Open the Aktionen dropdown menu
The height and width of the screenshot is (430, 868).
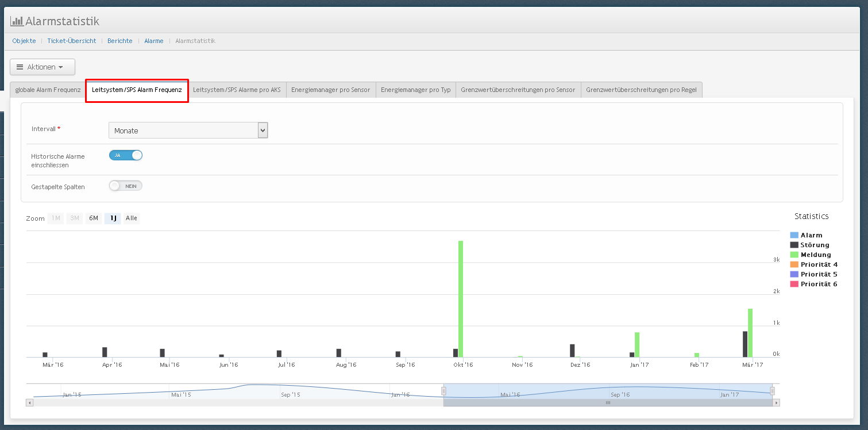pos(43,67)
